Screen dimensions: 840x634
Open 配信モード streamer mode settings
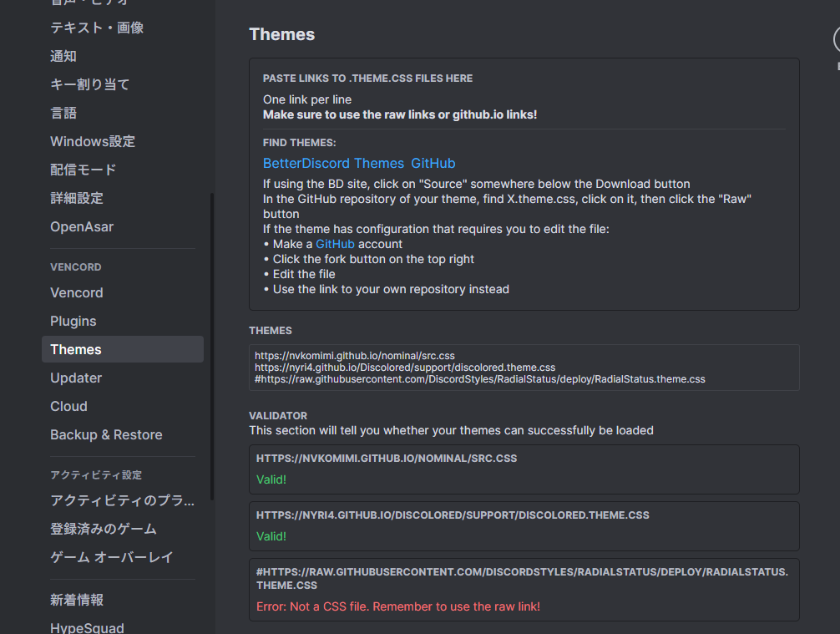coord(83,170)
